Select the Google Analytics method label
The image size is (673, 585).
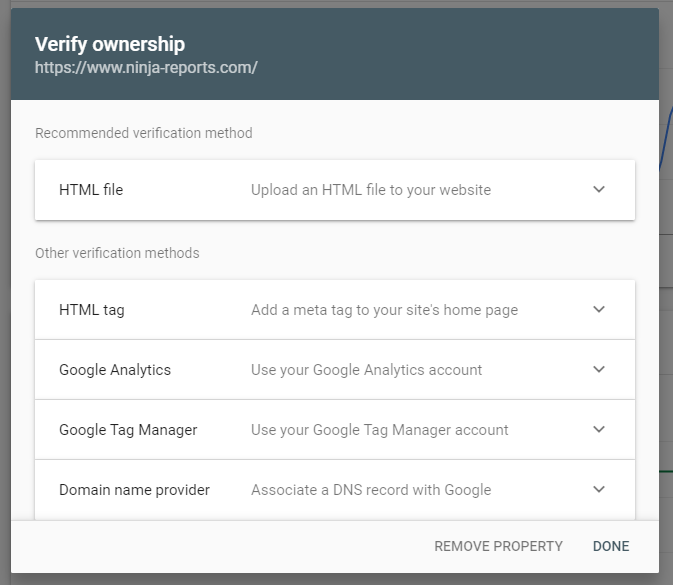point(115,370)
